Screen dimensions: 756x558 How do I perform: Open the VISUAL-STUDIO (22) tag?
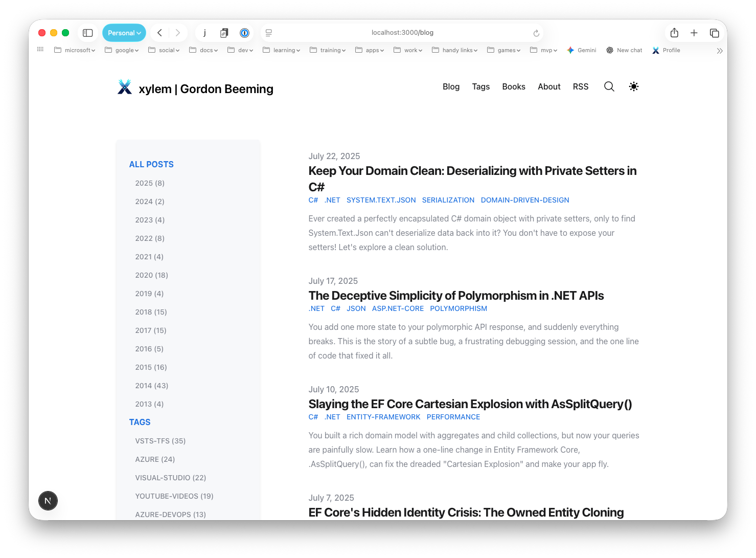171,478
